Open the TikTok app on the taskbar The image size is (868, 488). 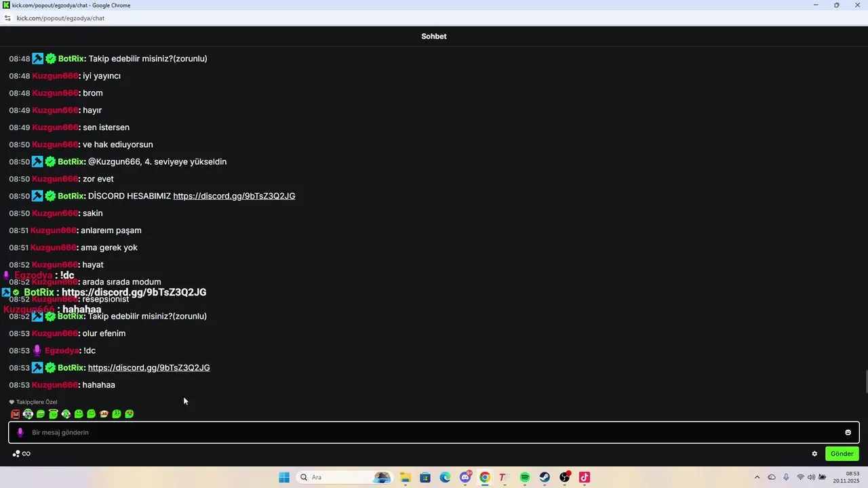point(585,477)
